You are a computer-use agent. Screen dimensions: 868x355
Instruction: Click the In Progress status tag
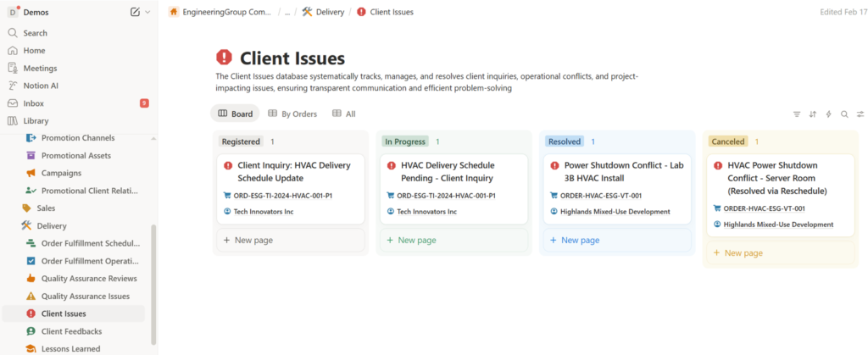coord(405,141)
